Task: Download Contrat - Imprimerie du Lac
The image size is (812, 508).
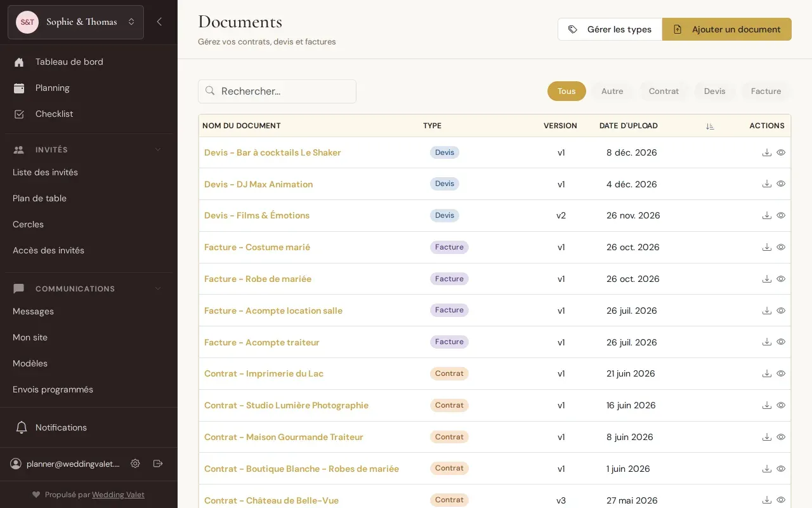Action: click(766, 373)
